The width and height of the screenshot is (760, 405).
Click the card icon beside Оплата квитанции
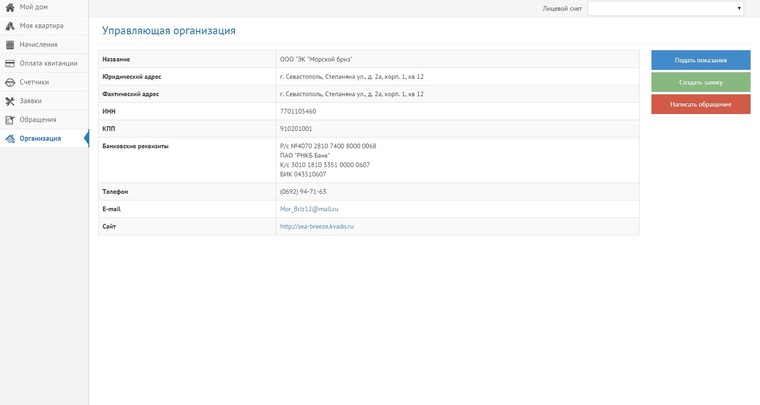(x=10, y=63)
